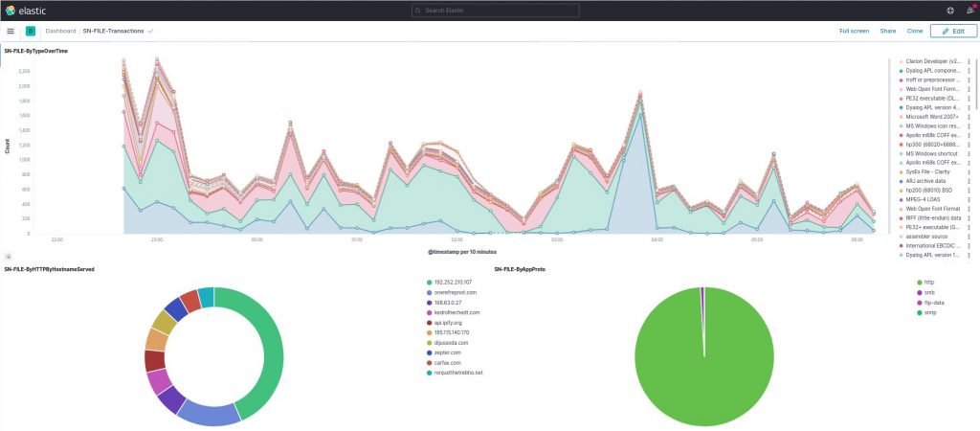The image size is (980, 431).
Task: Open options for Microsoft Word 2007+ entry
Action: click(969, 116)
